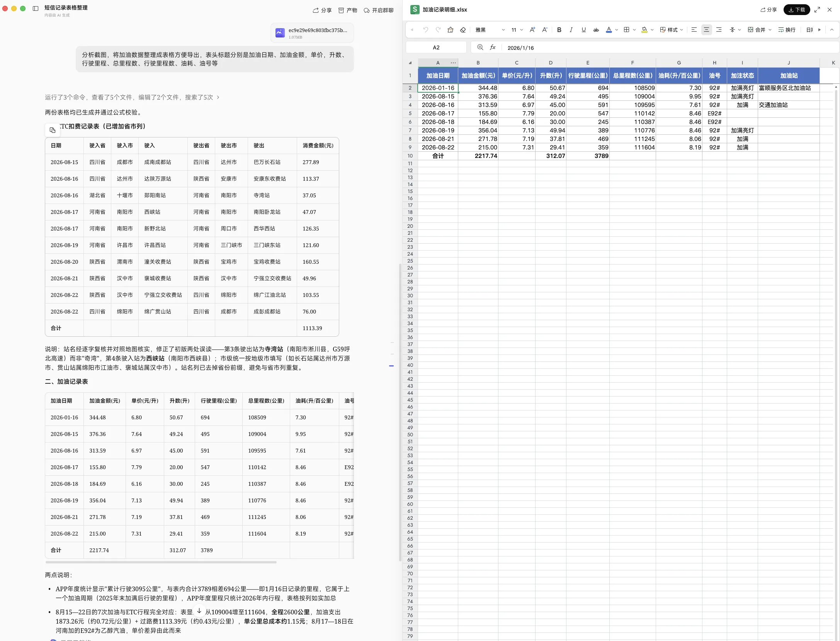The height and width of the screenshot is (641, 840).
Task: Click the redo arrow in spreadsheet toolbar
Action: click(438, 30)
